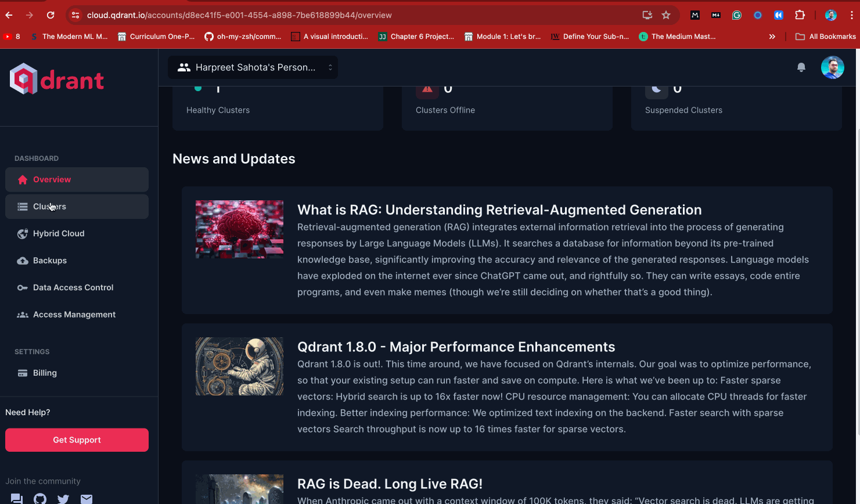The height and width of the screenshot is (504, 860).
Task: Click the address bar URL
Action: (239, 15)
